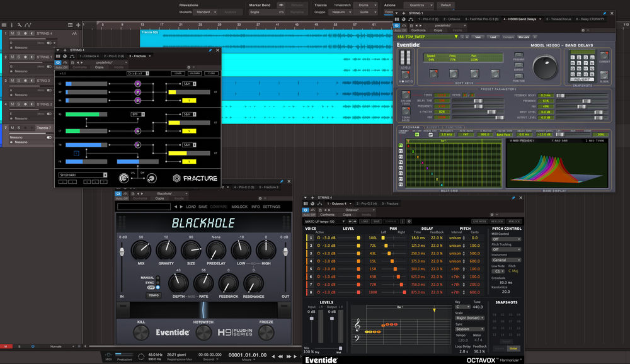Open the Sync Session dropdown in Octavox
Screen dimensions: 630x364
point(470,329)
